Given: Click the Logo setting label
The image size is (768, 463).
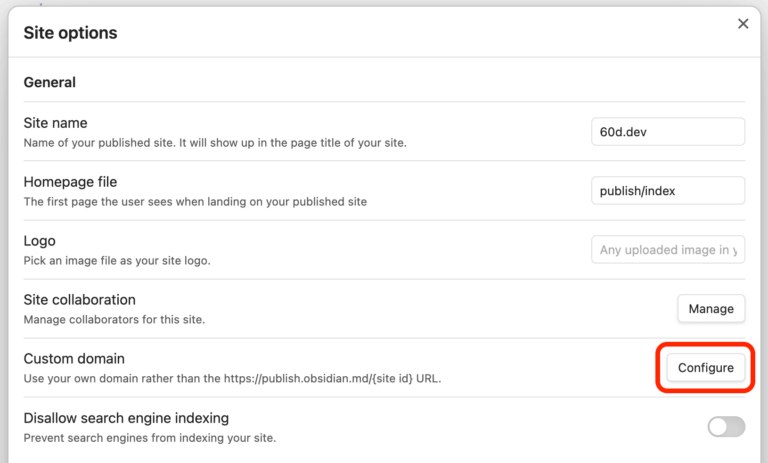Looking at the screenshot, I should click(x=39, y=241).
